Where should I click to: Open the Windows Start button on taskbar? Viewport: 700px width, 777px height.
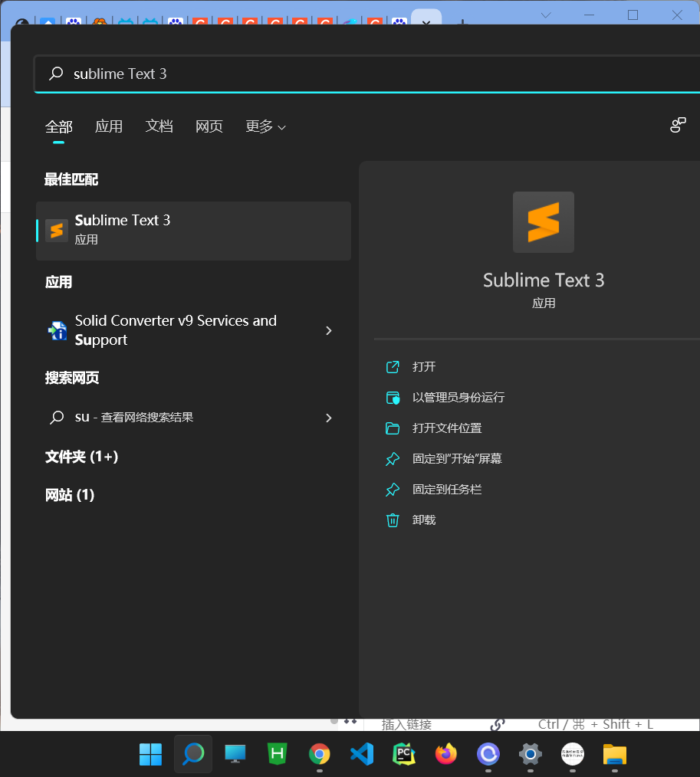(x=151, y=754)
